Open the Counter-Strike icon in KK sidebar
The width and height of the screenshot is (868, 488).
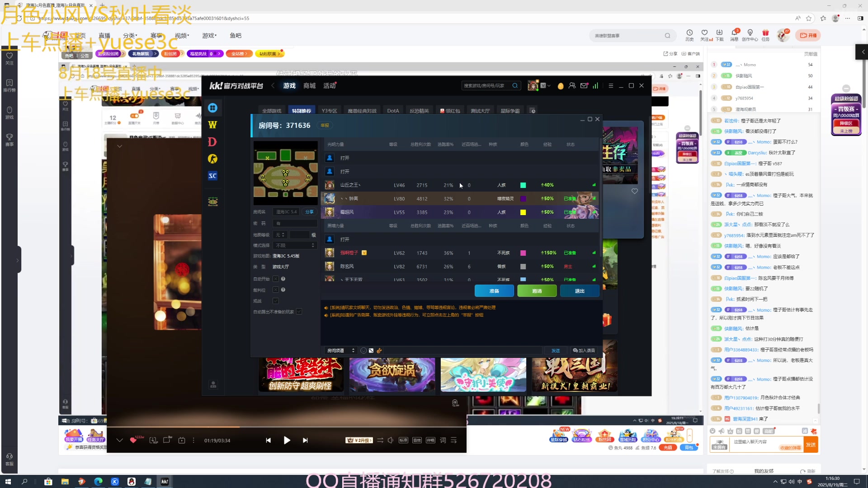[212, 159]
